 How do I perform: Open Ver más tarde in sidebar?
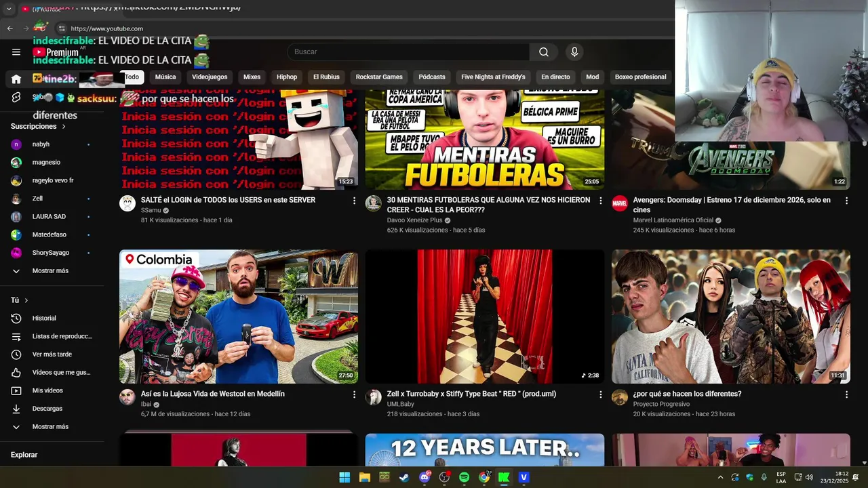[52, 354]
